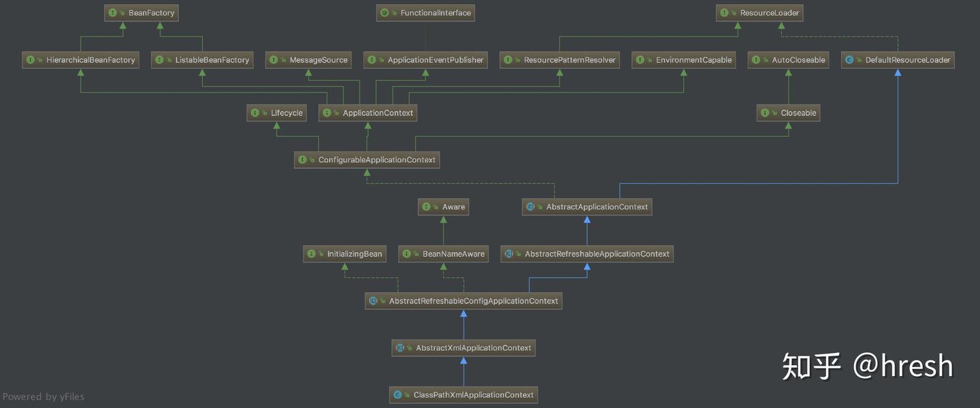Click the interface icon on BeanFactory

pyautogui.click(x=113, y=13)
